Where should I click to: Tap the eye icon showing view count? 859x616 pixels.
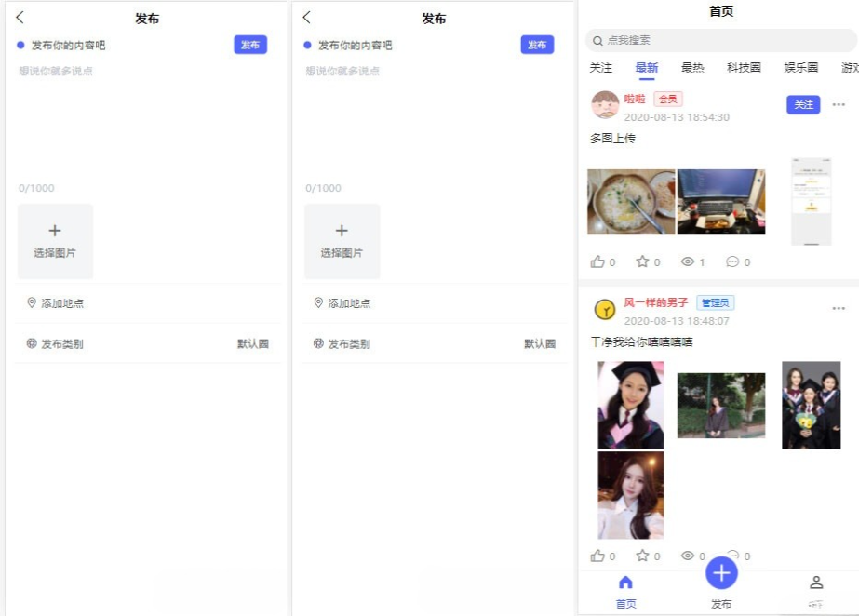coord(687,261)
